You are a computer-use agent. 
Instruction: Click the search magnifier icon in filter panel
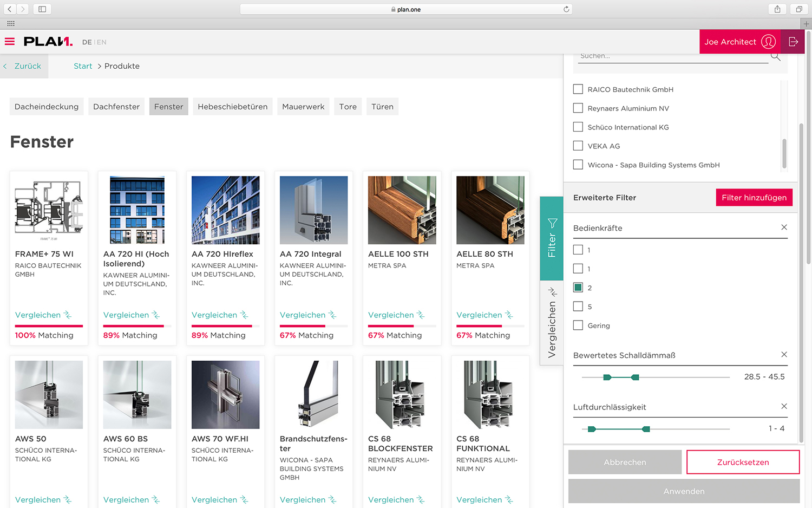[775, 56]
